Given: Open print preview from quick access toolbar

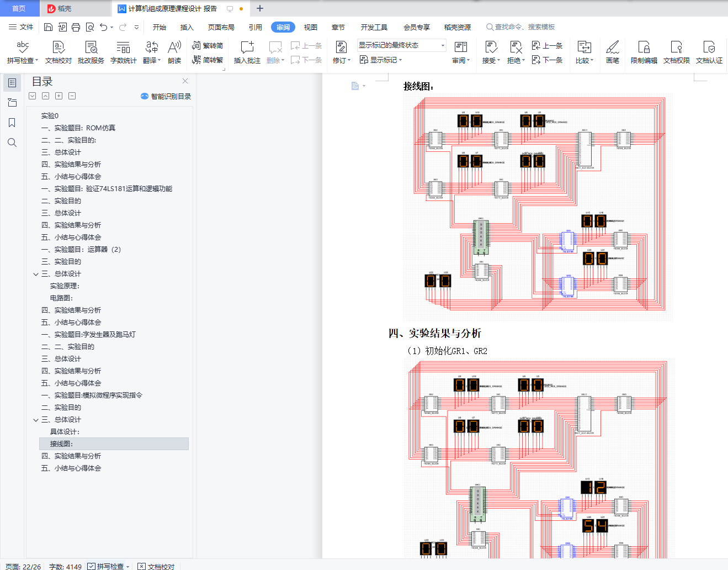Looking at the screenshot, I should coord(89,27).
